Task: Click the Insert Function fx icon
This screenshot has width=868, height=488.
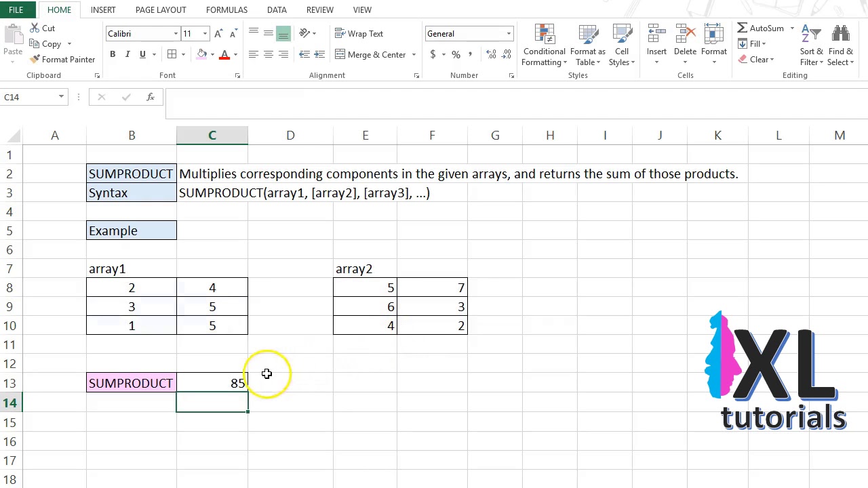Action: (x=151, y=97)
